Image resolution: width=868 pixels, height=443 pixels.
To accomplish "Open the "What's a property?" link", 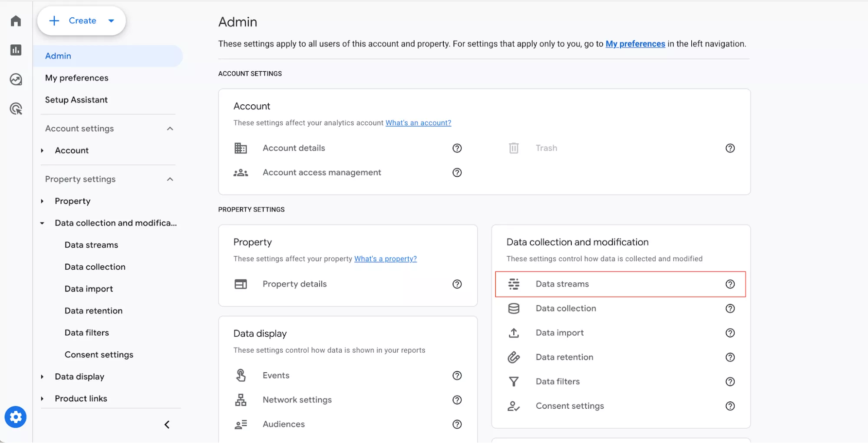I will tap(385, 259).
